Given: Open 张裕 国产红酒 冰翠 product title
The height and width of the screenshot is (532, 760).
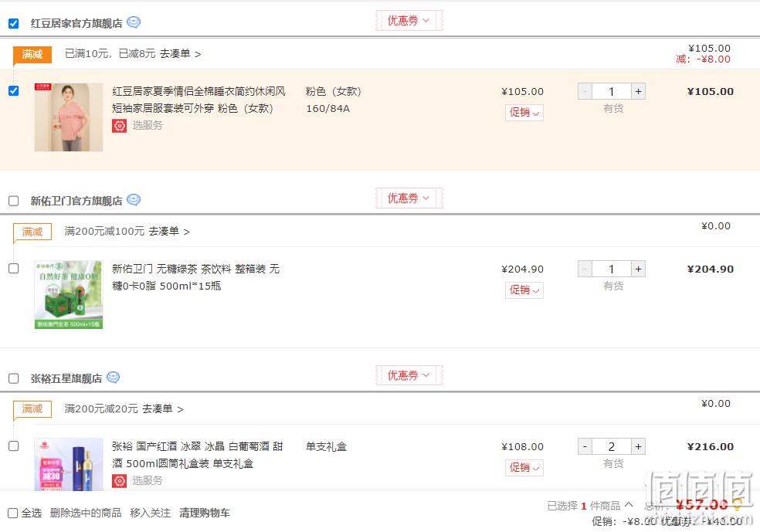Looking at the screenshot, I should click(197, 455).
